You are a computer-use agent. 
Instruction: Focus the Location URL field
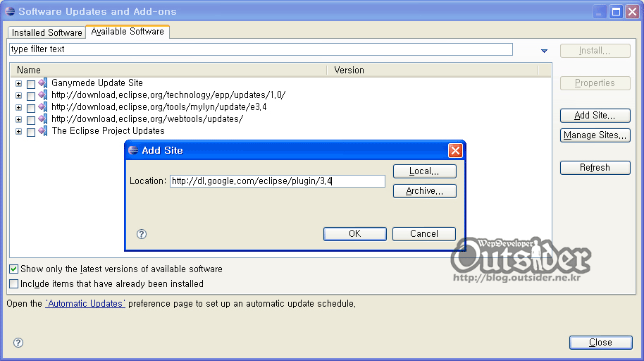coord(277,181)
